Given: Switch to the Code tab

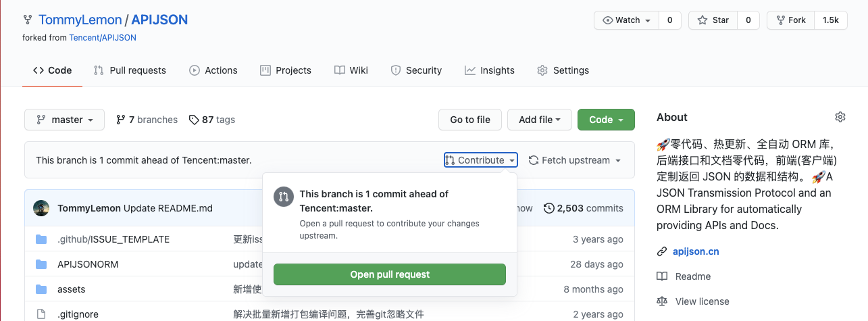Looking at the screenshot, I should point(53,70).
